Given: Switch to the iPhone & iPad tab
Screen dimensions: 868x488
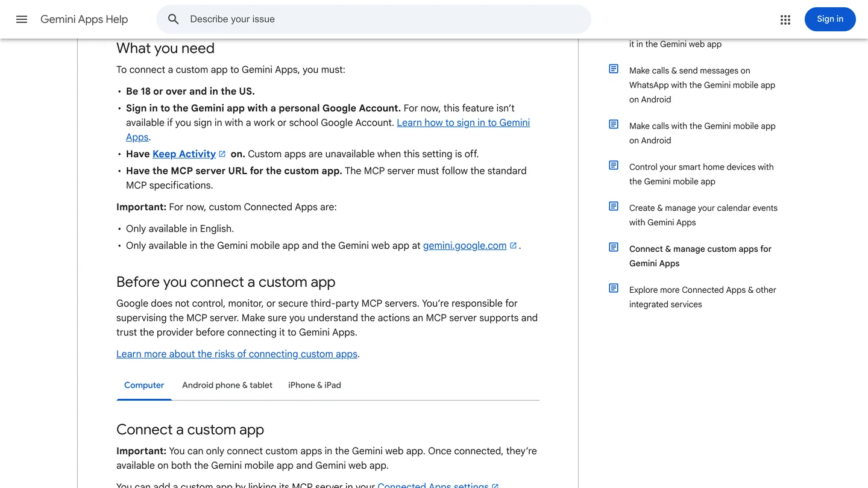Looking at the screenshot, I should (315, 386).
